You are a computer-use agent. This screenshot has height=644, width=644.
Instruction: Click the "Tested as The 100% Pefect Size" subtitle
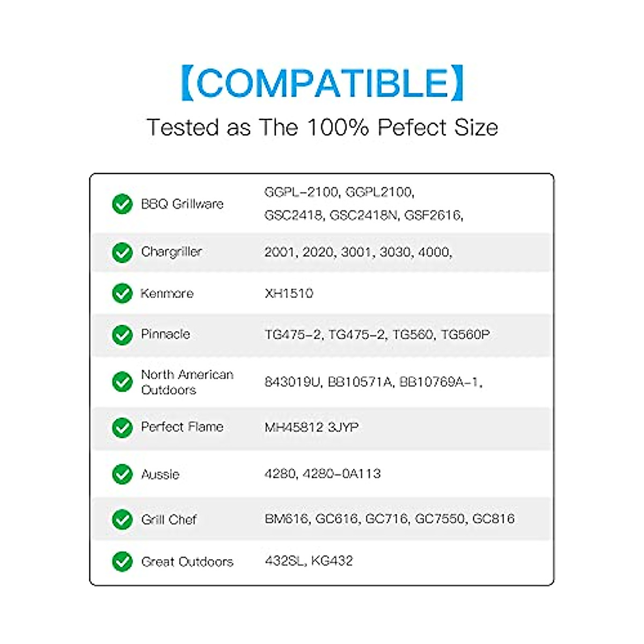click(x=322, y=128)
